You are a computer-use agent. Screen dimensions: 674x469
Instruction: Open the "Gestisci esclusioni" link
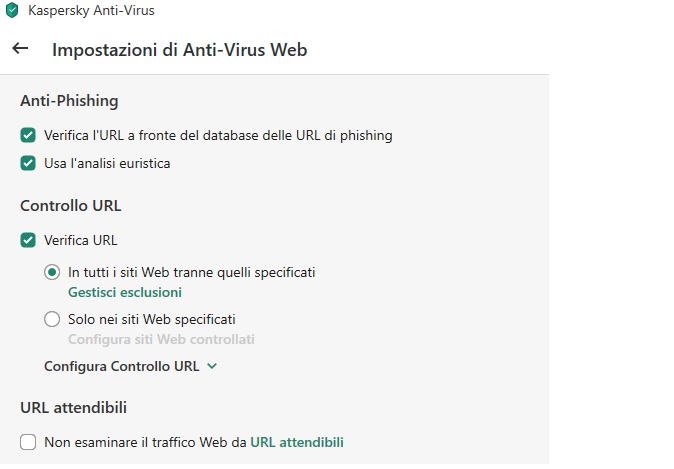pos(125,292)
